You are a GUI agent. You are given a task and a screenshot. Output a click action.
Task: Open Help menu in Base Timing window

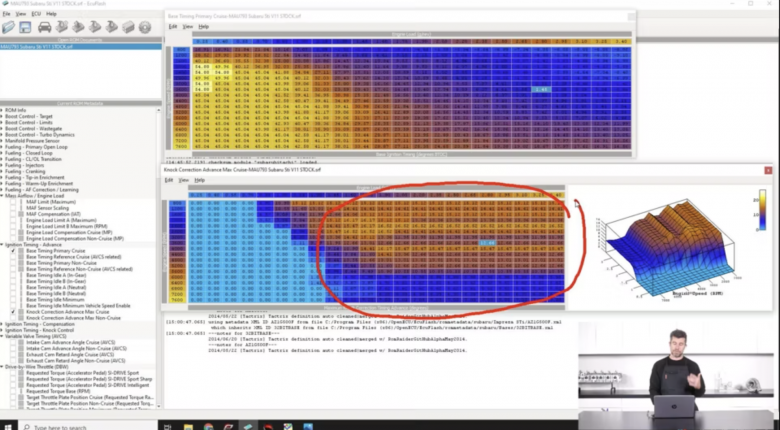[x=201, y=26]
